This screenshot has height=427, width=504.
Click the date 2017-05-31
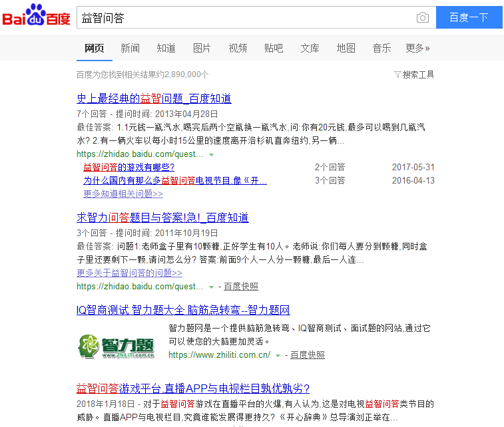click(x=413, y=167)
